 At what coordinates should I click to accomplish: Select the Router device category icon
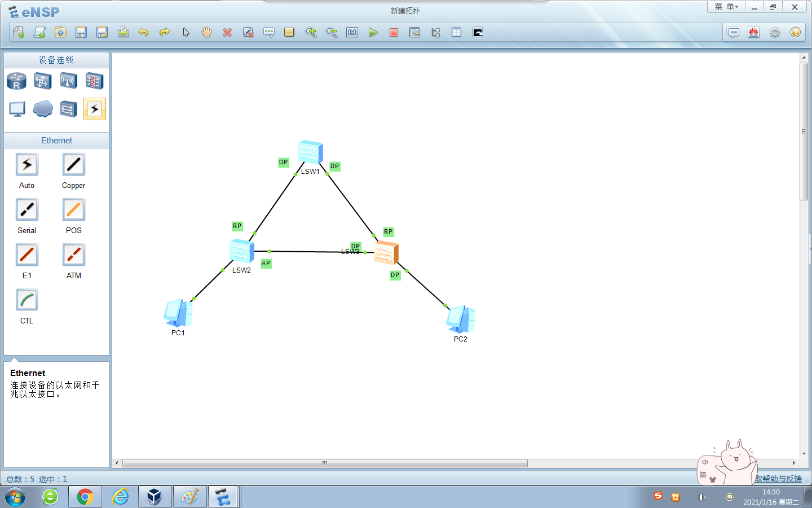pyautogui.click(x=16, y=81)
